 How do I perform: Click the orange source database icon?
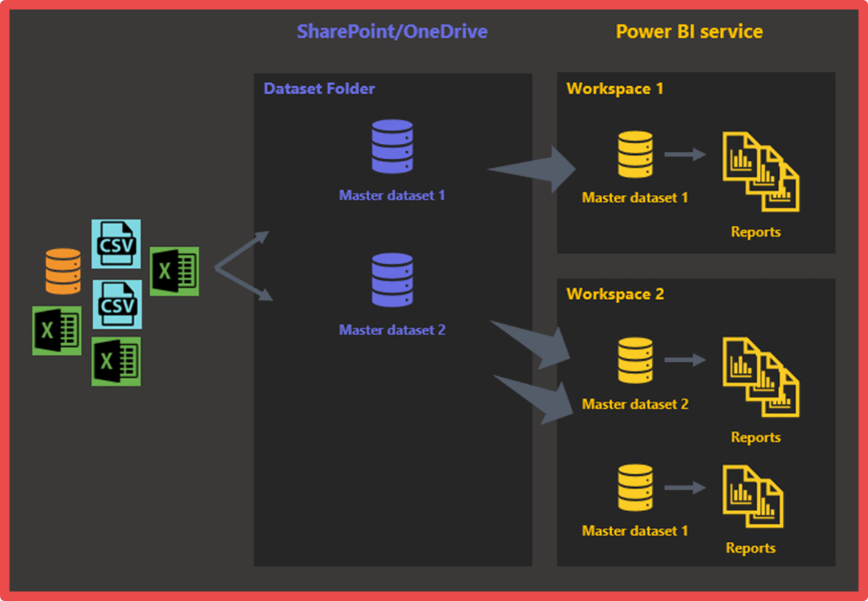click(x=63, y=271)
